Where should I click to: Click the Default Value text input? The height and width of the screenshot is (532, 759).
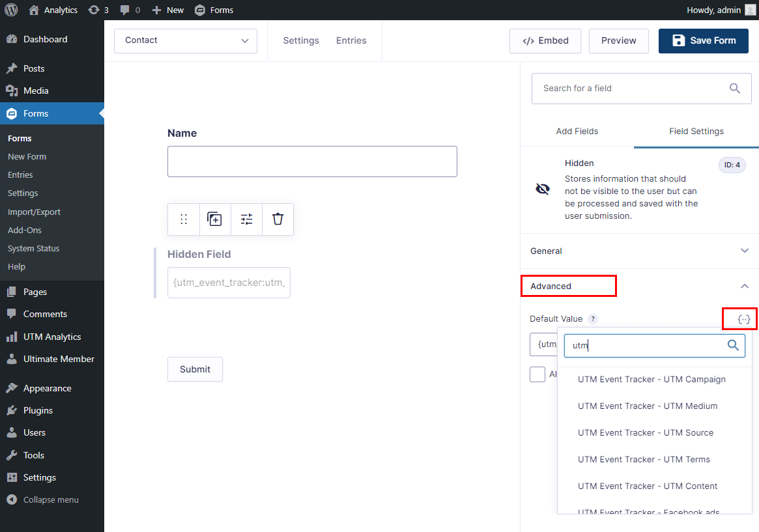click(x=543, y=344)
